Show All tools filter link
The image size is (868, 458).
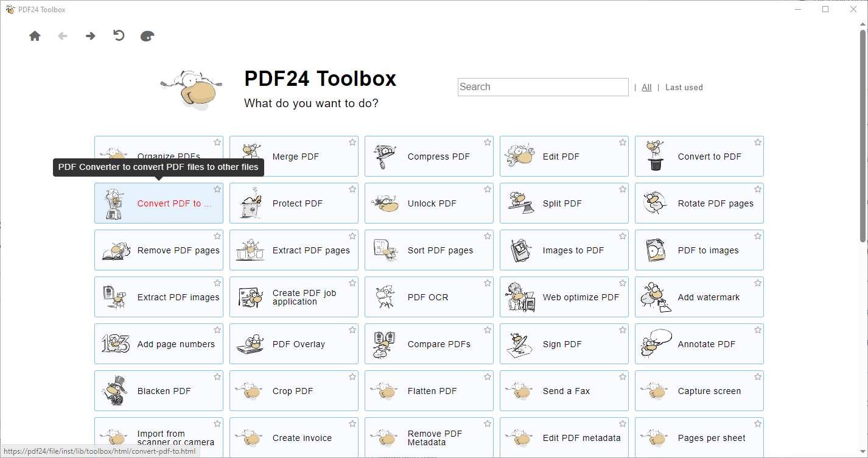tap(646, 88)
